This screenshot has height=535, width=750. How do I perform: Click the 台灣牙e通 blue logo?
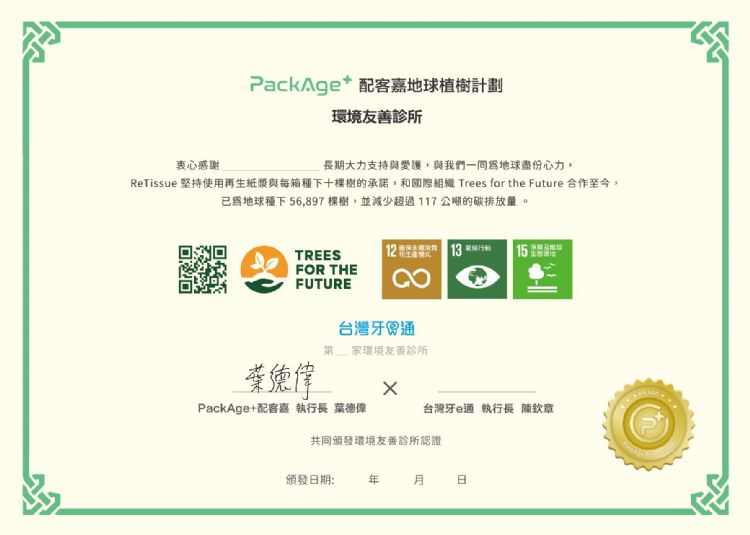pyautogui.click(x=376, y=328)
